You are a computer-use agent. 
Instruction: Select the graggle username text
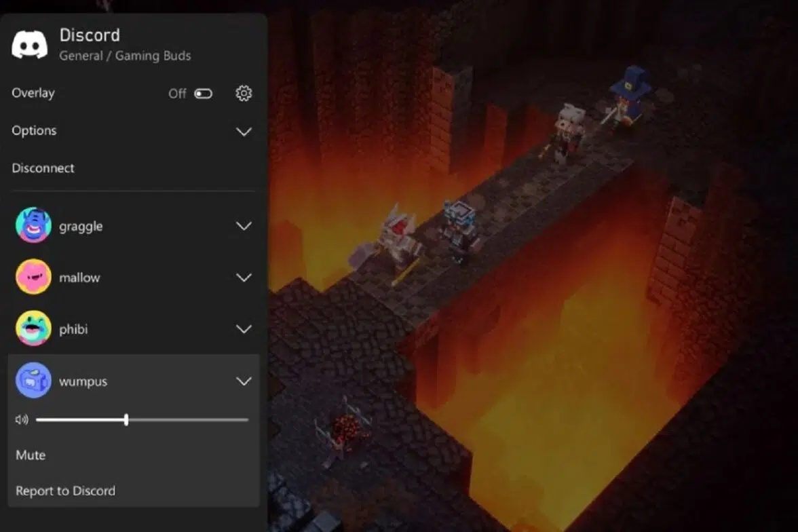click(x=81, y=227)
